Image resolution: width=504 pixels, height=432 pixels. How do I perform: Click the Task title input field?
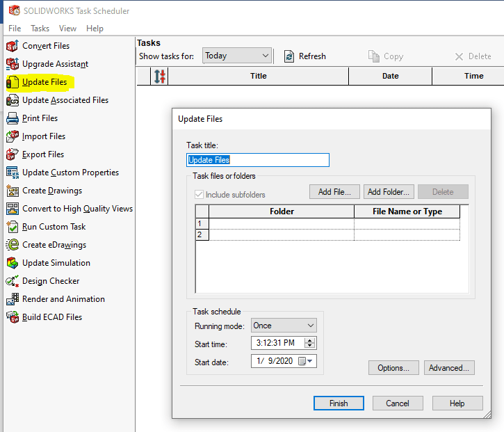258,160
